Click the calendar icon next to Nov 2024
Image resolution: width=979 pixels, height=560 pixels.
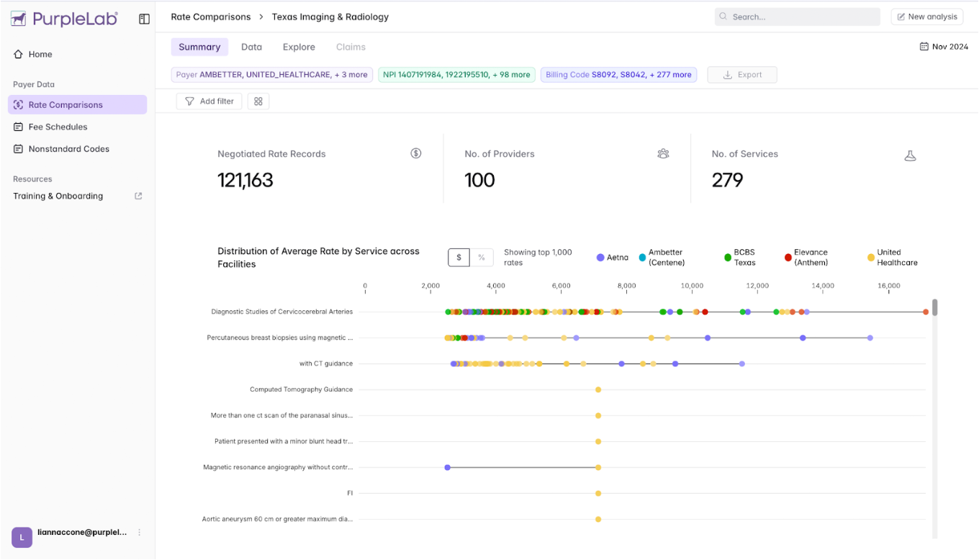924,47
